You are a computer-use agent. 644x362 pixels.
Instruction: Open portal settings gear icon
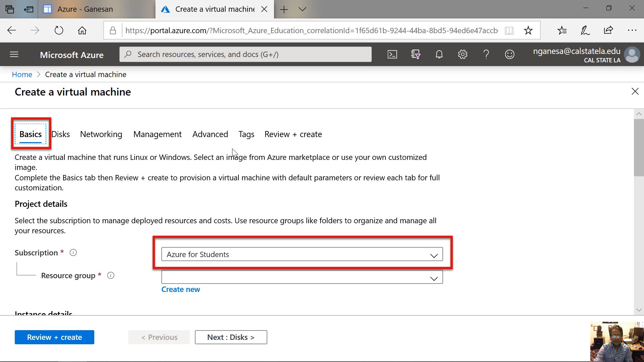click(463, 54)
